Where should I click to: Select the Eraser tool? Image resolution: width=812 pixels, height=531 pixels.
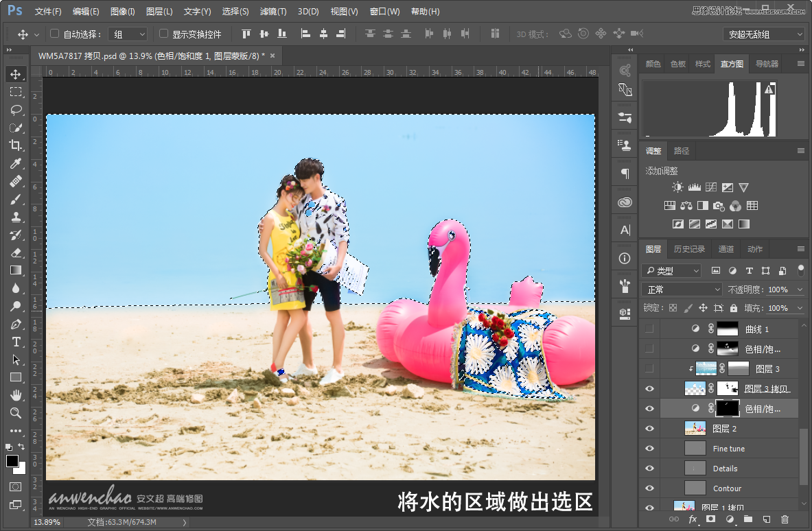[x=16, y=252]
